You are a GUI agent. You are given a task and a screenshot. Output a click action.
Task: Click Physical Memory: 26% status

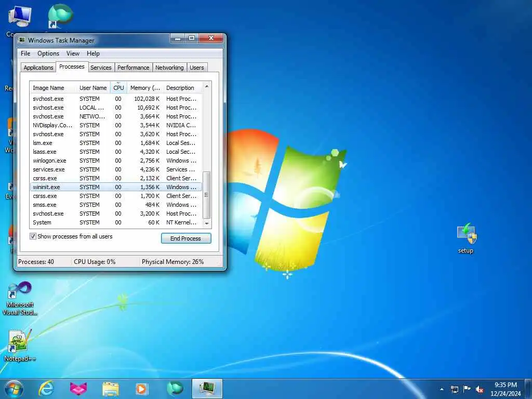172,262
